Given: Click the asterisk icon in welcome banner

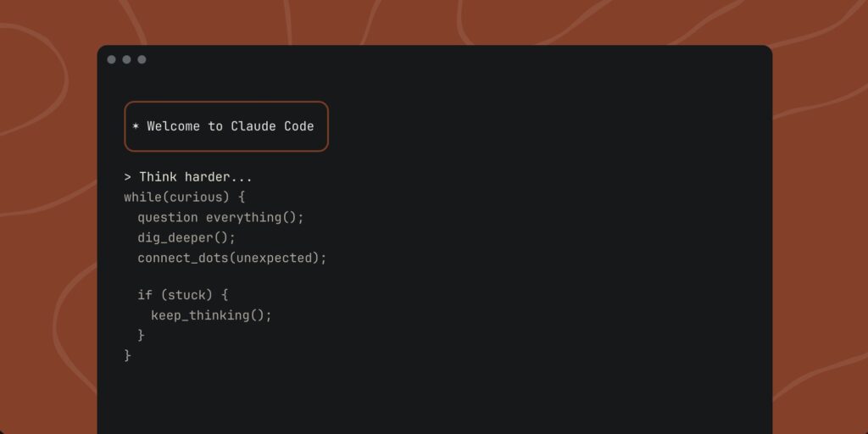Looking at the screenshot, I should pos(136,126).
